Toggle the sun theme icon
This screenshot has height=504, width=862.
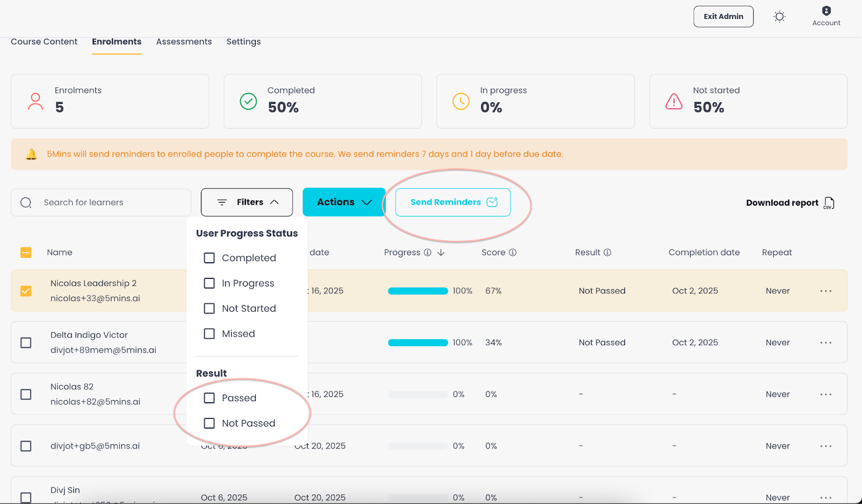pos(779,17)
